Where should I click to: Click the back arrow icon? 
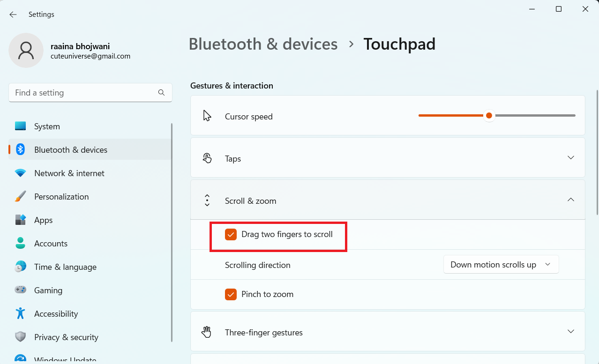(13, 15)
